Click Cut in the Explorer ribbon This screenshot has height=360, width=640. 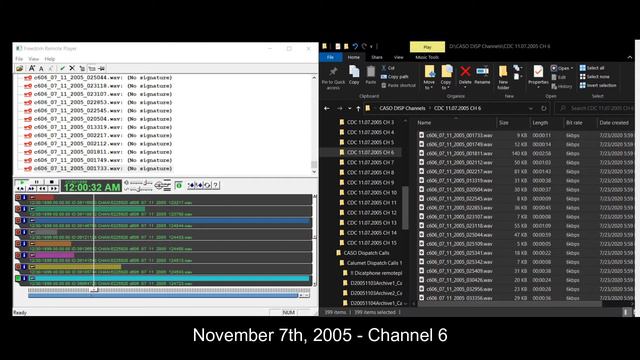point(388,68)
